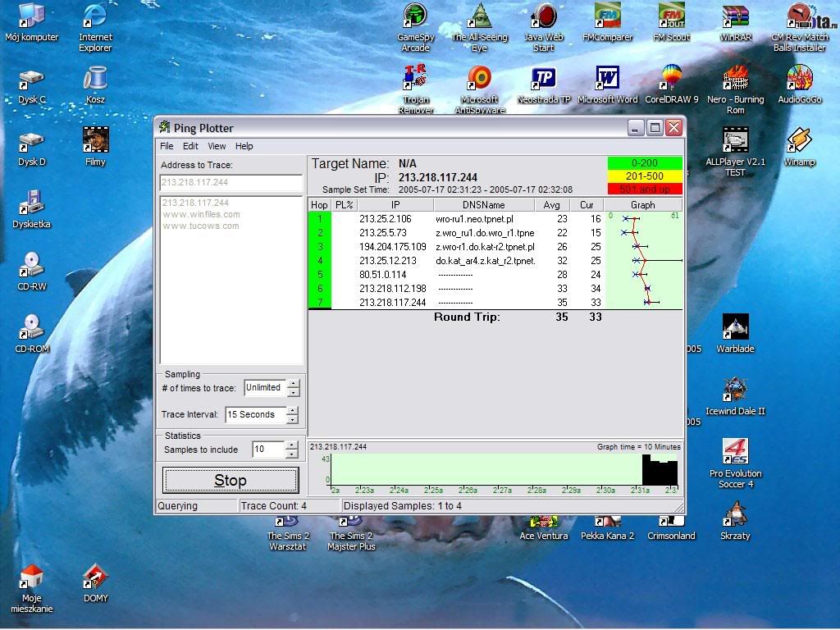Screen dimensions: 840x630
Task: Decrease the Trace Interval value
Action: click(x=293, y=420)
